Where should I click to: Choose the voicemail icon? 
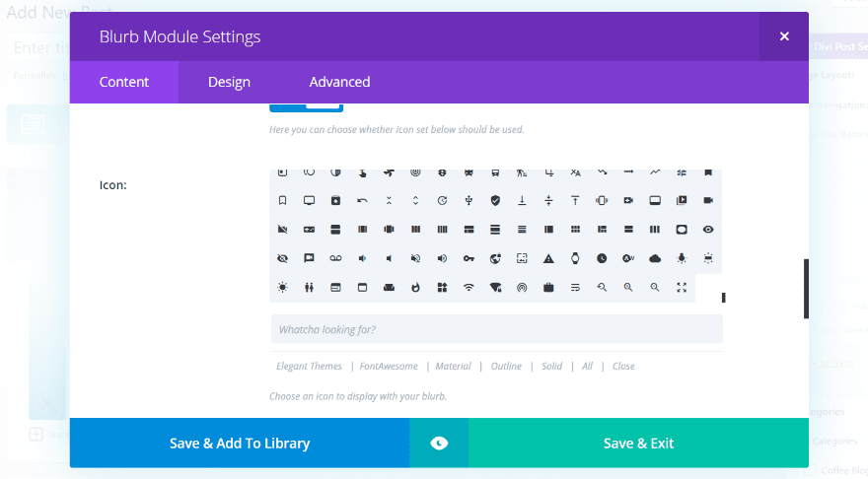(x=335, y=258)
